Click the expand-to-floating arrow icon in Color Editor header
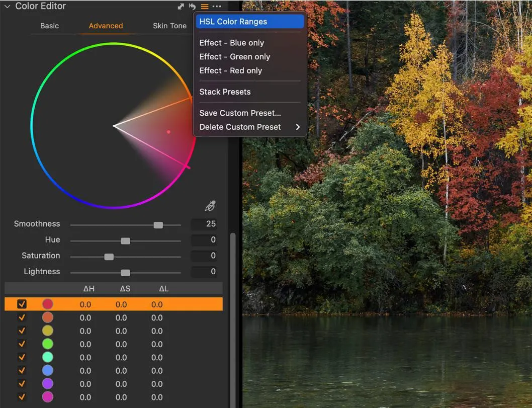This screenshot has height=408, width=532. 181,6
